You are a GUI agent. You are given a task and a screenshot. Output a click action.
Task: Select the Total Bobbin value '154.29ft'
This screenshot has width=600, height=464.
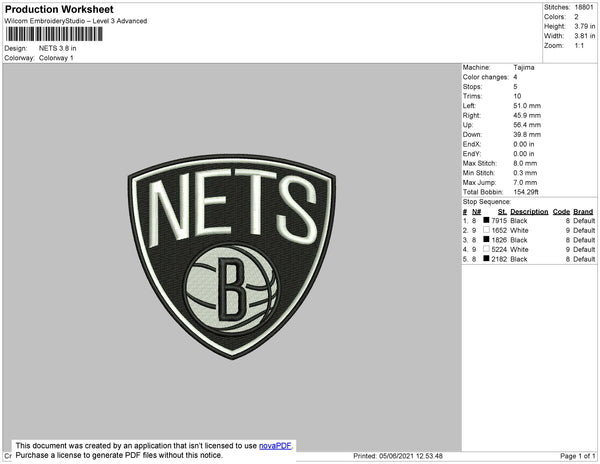(526, 192)
